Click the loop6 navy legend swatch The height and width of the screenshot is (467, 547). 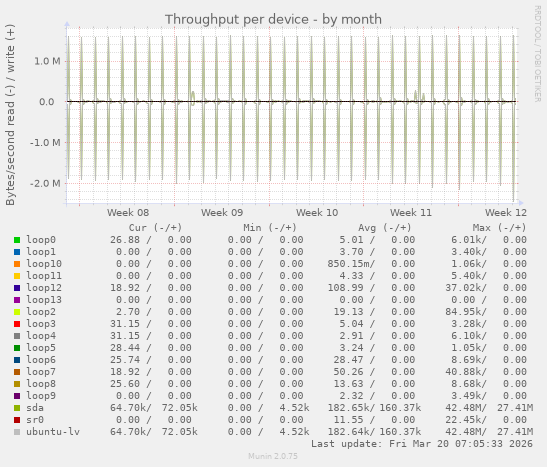[17, 360]
